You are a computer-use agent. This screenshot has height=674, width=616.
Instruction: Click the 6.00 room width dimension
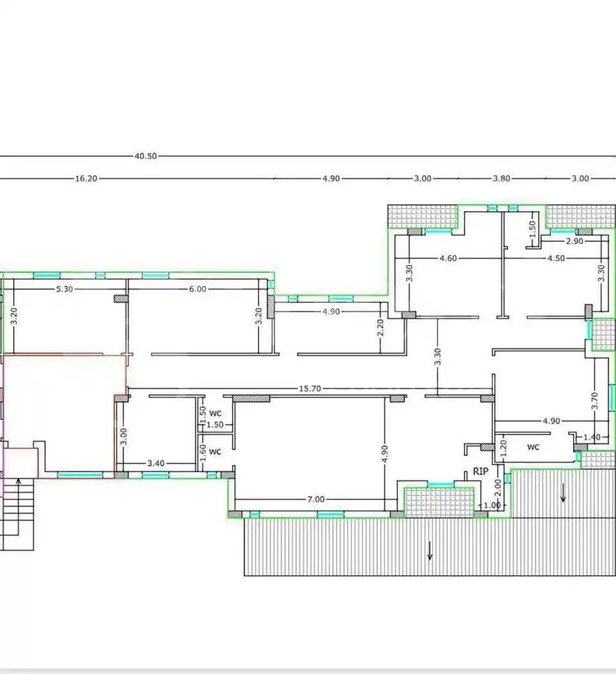click(198, 289)
